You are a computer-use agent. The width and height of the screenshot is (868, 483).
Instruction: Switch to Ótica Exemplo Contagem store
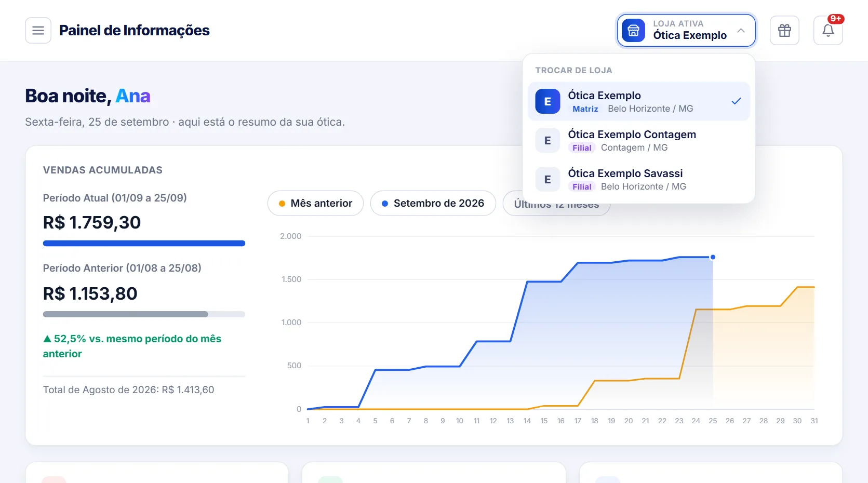(x=639, y=140)
